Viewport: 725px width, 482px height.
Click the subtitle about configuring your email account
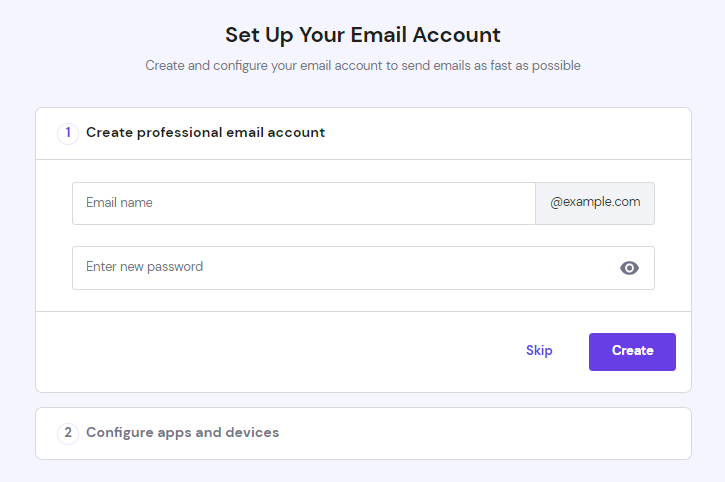point(362,66)
